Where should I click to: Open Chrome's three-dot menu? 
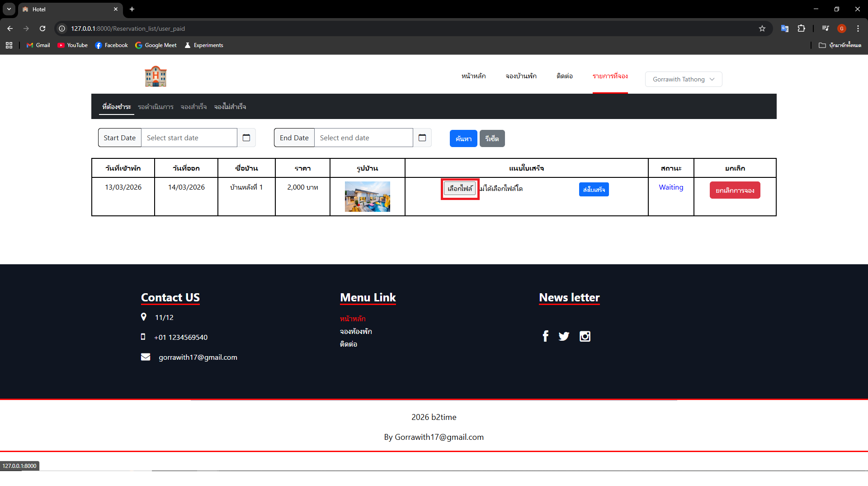tap(858, 29)
